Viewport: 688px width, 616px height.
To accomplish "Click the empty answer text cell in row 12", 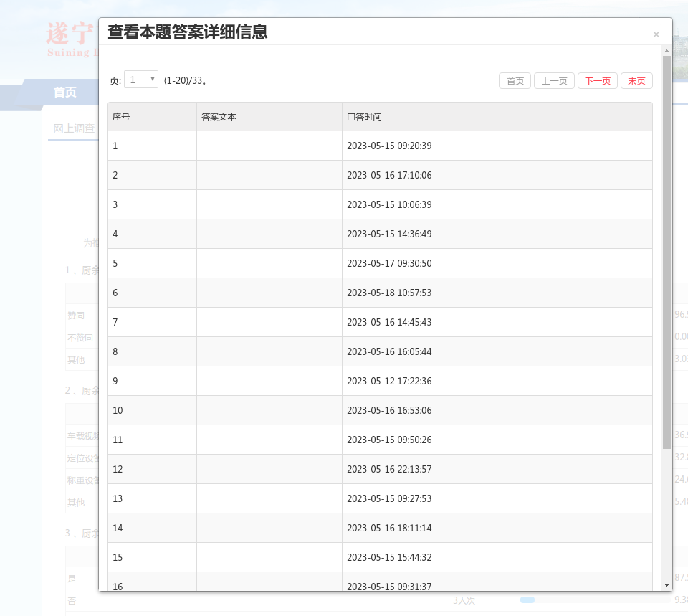I will point(269,470).
